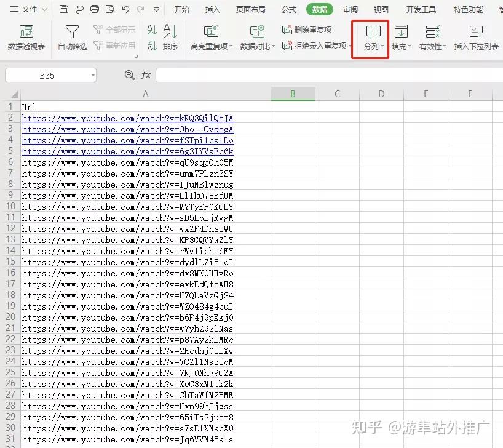Switch to the 开发工具 tab
Viewport: 503px width, 448px height.
pos(421,10)
